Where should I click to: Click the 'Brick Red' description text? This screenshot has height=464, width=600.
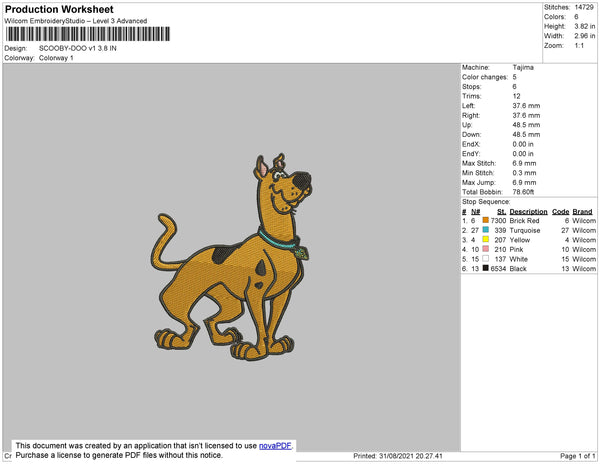coord(524,221)
